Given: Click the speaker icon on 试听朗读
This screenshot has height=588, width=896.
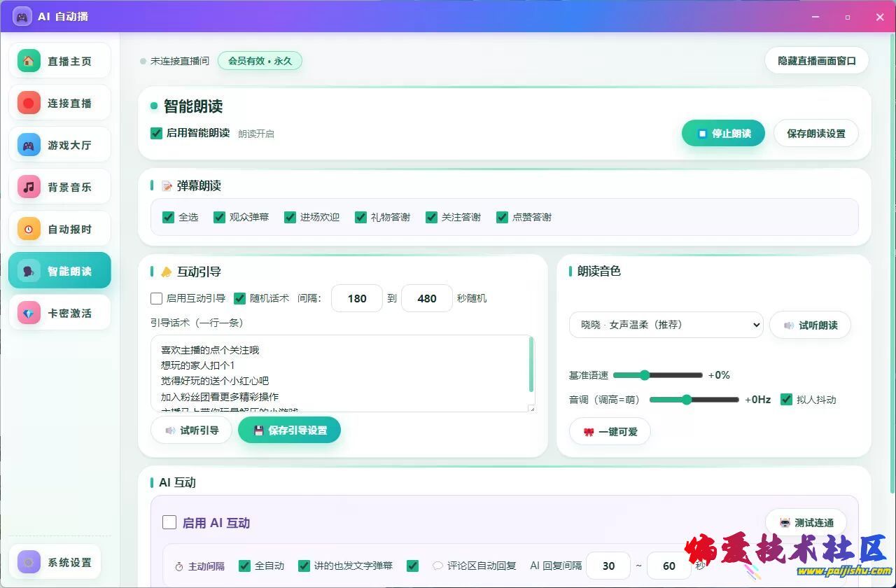Looking at the screenshot, I should coord(789,325).
